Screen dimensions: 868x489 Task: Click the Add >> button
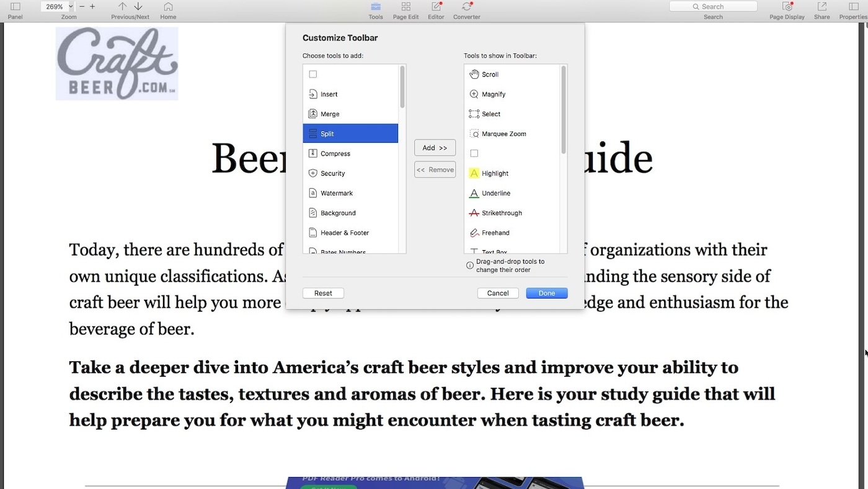(x=435, y=148)
